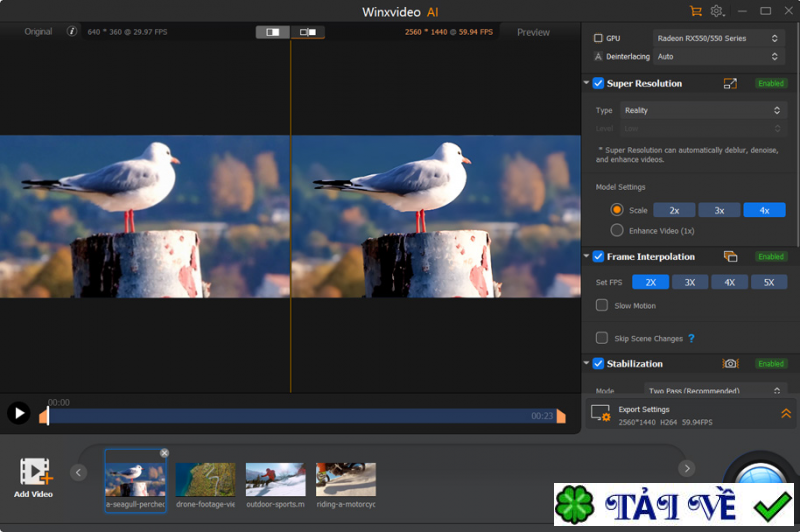
Task: Switch to the Original view tab
Action: pyautogui.click(x=38, y=32)
